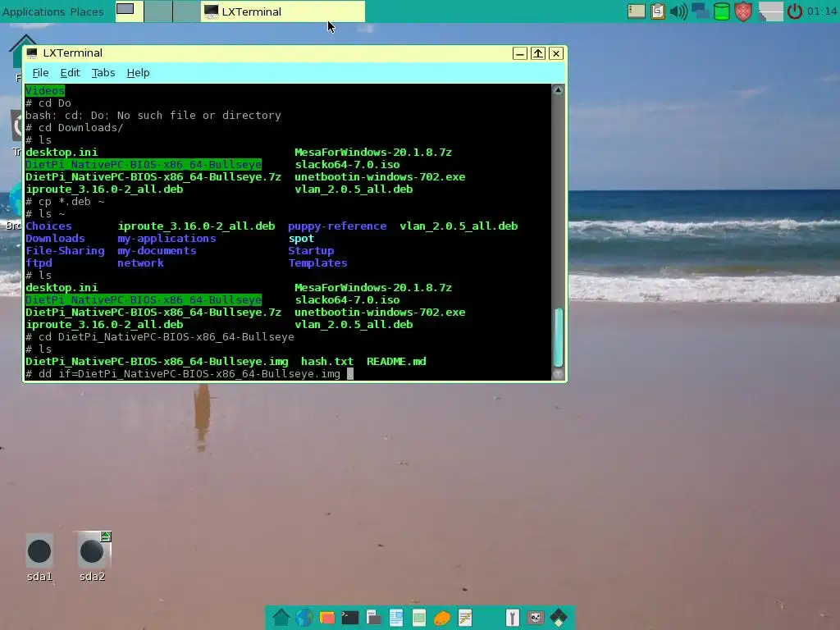Switch to the first workspace in pager
This screenshot has height=630, width=840.
point(129,11)
